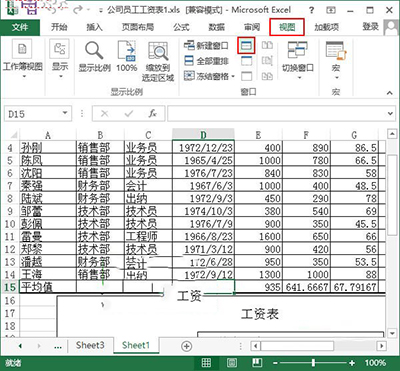Click the zoom in plus button

[x=352, y=363]
